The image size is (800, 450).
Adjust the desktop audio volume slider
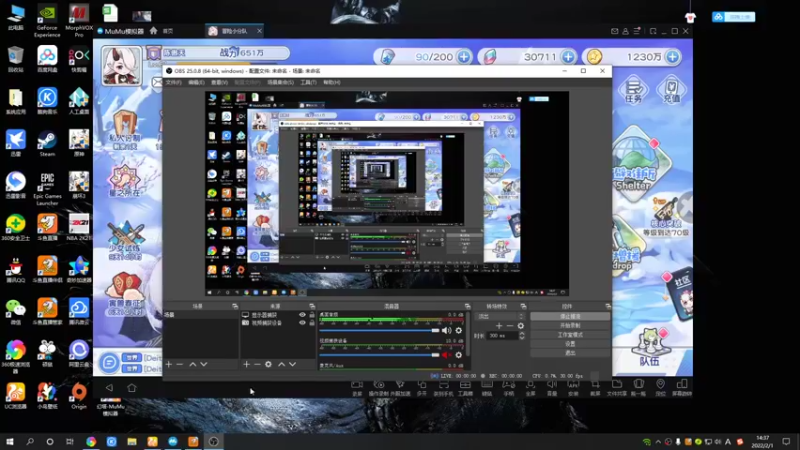click(379, 330)
